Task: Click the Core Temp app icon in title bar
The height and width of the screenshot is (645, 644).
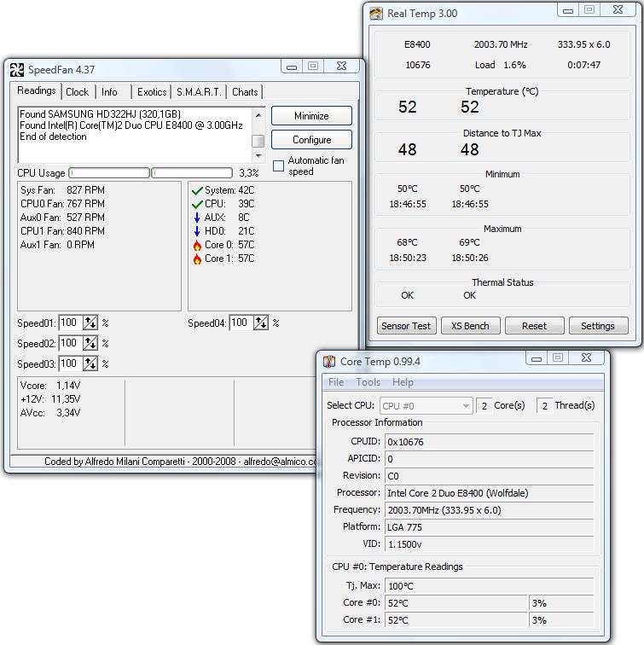Action: tap(329, 362)
